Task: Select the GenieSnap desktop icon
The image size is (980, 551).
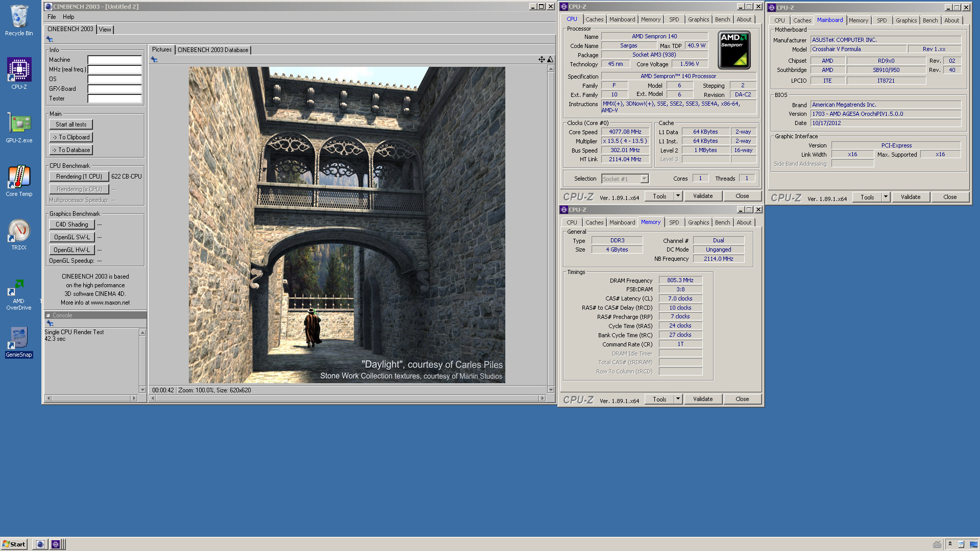Action: pos(19,342)
